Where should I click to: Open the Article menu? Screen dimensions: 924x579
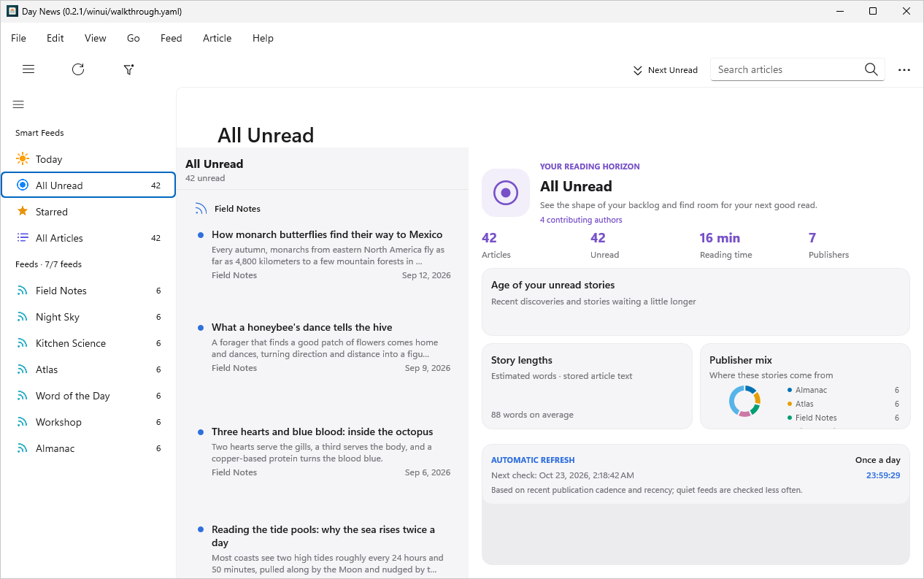tap(217, 38)
